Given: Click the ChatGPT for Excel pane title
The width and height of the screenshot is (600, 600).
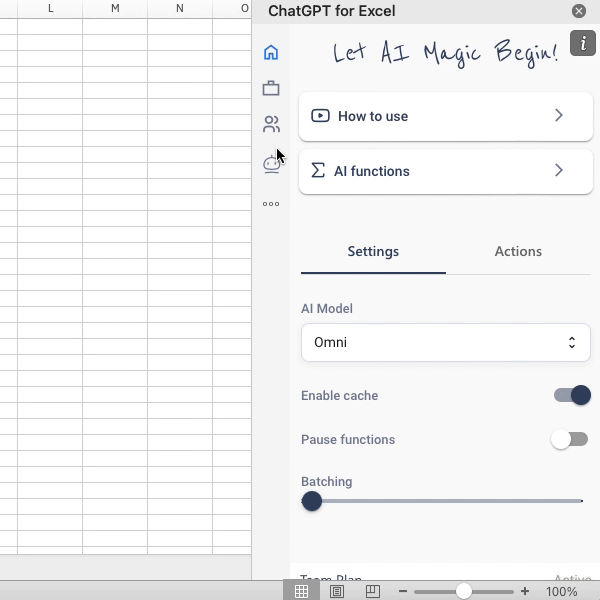Looking at the screenshot, I should pos(332,11).
